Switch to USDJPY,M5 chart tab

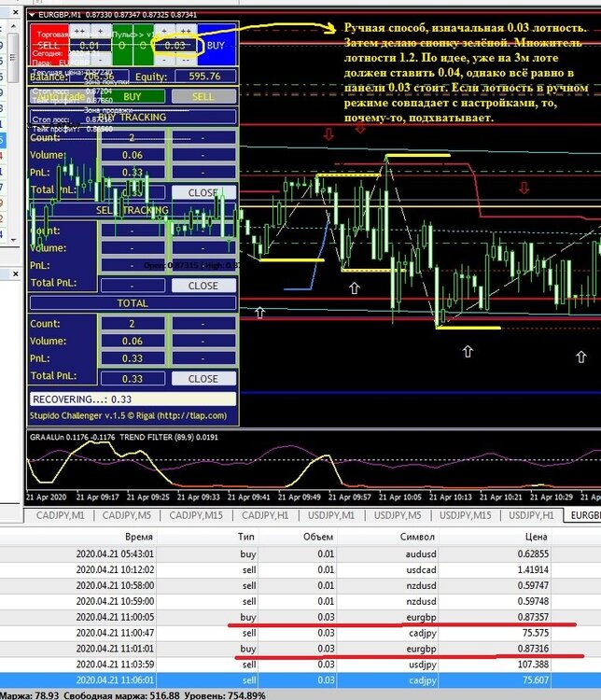click(398, 515)
